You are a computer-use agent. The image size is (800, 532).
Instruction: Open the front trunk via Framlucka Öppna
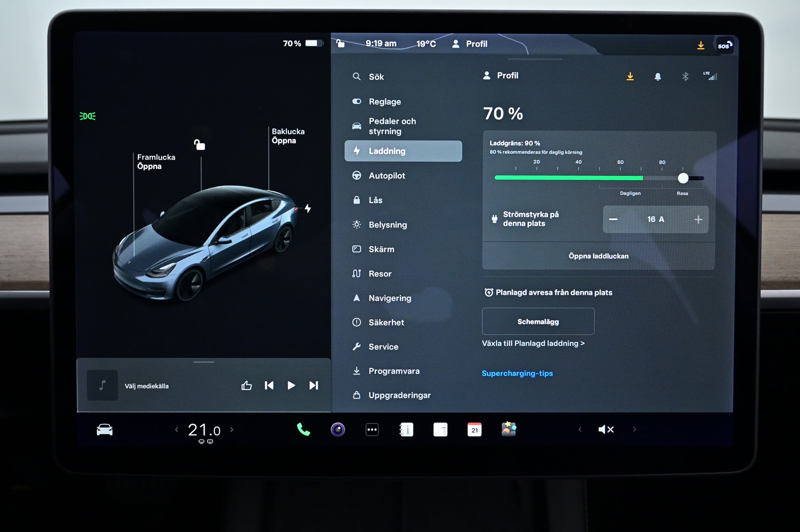coord(156,162)
